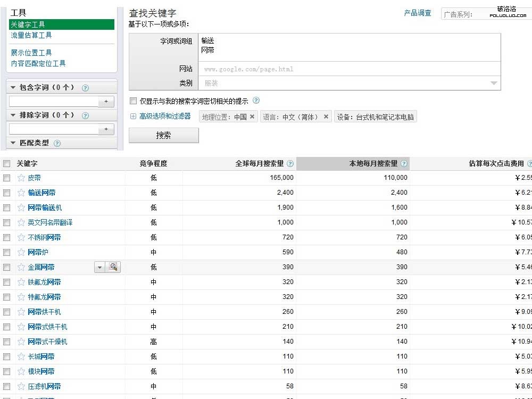Remove the 地理位置: 中国 filter
532x399 pixels.
pyautogui.click(x=252, y=117)
